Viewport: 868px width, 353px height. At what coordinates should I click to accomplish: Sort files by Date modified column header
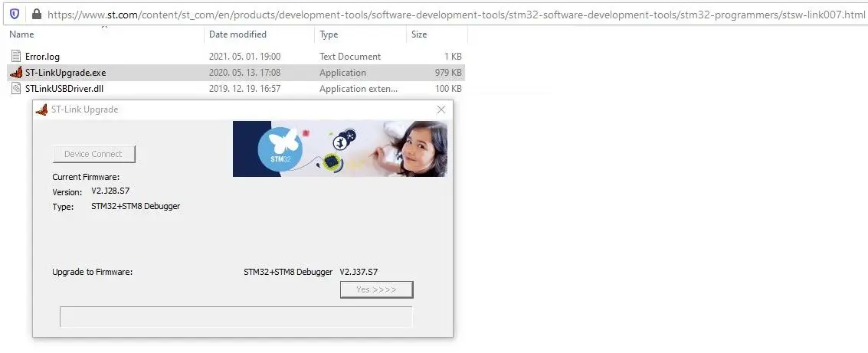click(237, 34)
